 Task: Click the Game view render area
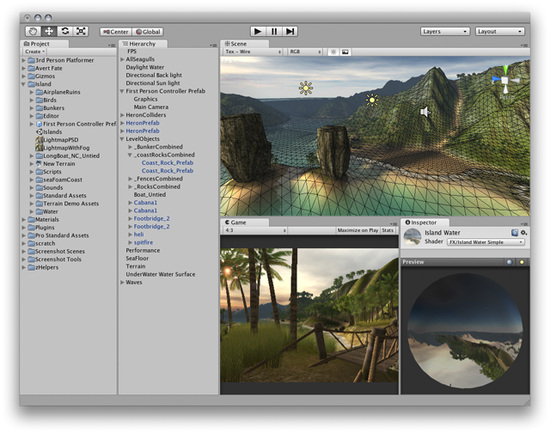[x=309, y=315]
